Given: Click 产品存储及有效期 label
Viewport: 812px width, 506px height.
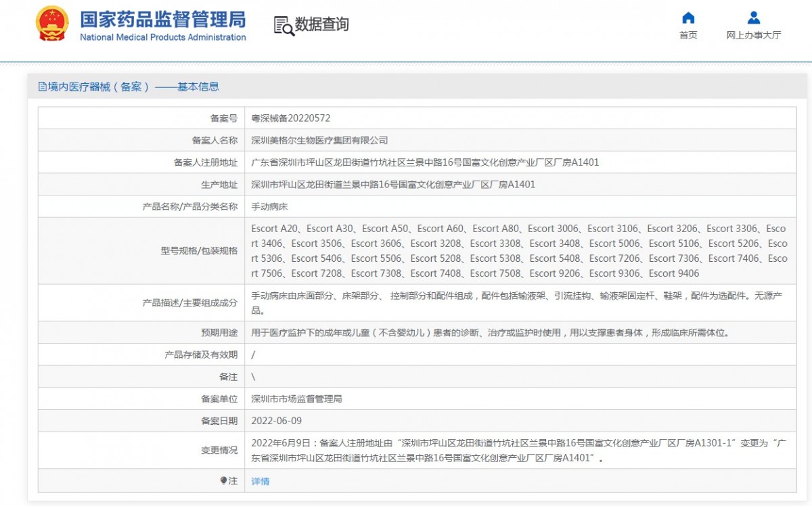Looking at the screenshot, I should tap(201, 354).
